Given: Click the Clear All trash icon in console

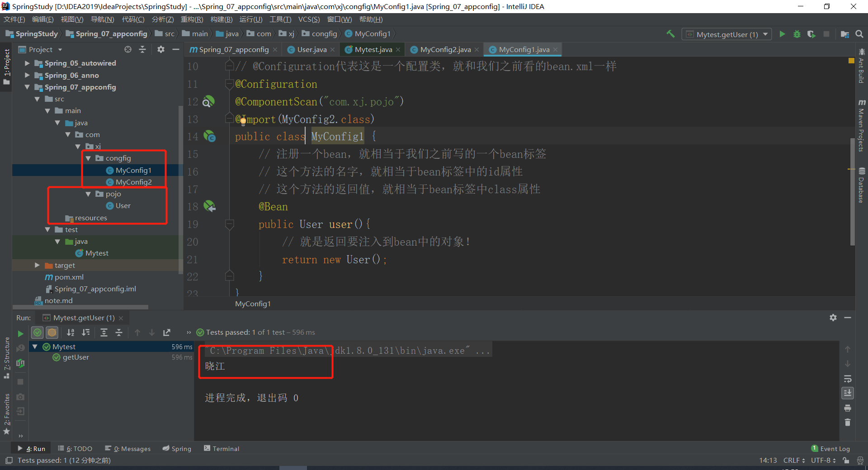Looking at the screenshot, I should pos(848,423).
